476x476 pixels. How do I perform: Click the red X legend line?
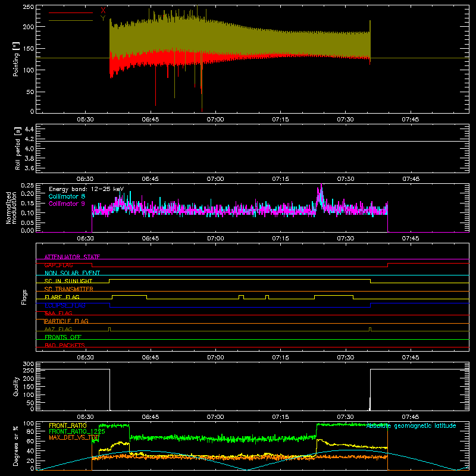[71, 12]
